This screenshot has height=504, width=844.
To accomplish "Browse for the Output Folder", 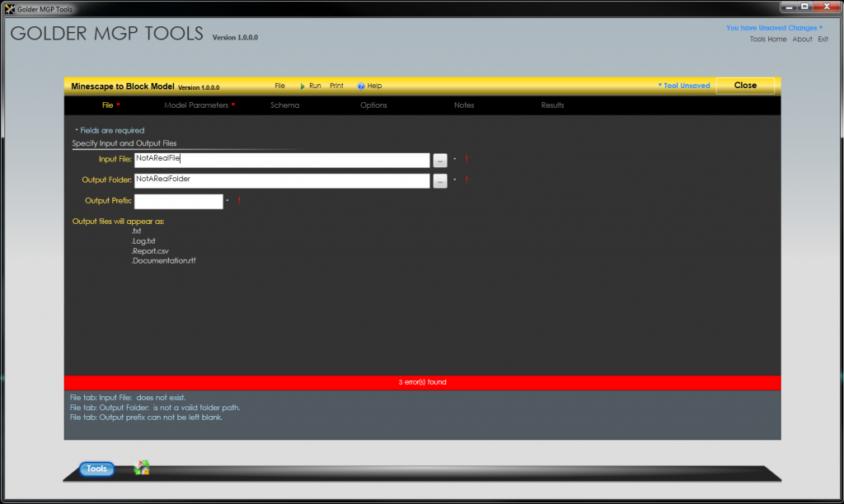I will pyautogui.click(x=440, y=181).
